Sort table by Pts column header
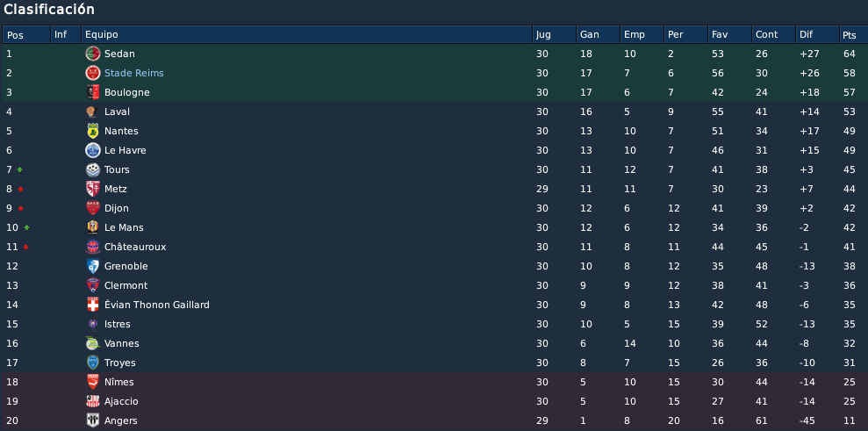The width and height of the screenshot is (868, 431). [x=853, y=34]
